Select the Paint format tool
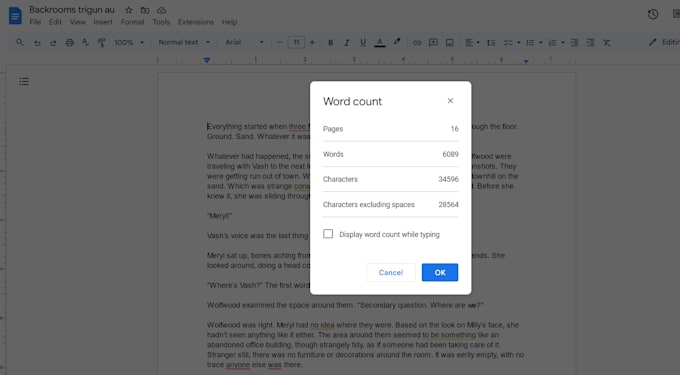Image resolution: width=680 pixels, height=375 pixels. click(x=101, y=42)
